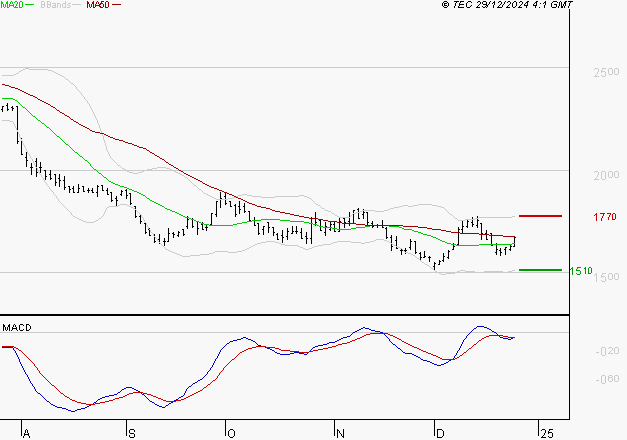Click the MACD panel title
Viewport: 627px width, 440px height.
click(17, 328)
